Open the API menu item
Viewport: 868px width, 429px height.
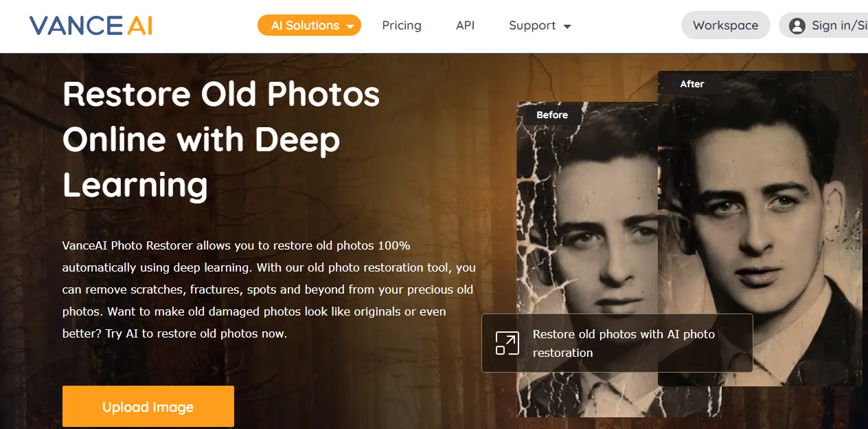tap(465, 25)
